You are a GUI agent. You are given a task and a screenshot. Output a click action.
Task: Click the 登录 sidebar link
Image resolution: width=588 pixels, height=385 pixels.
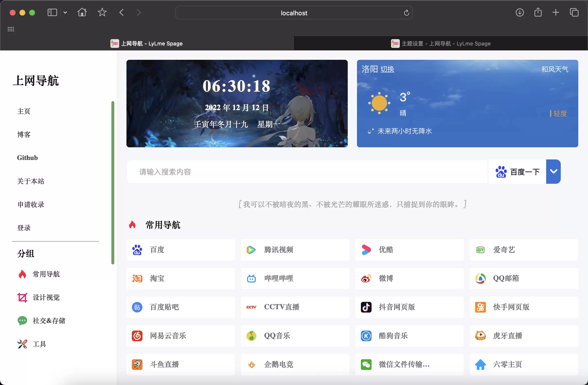click(x=24, y=228)
